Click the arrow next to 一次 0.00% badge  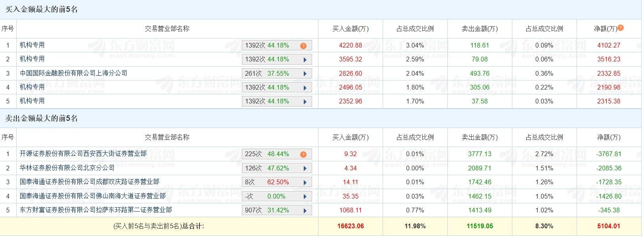point(305,196)
